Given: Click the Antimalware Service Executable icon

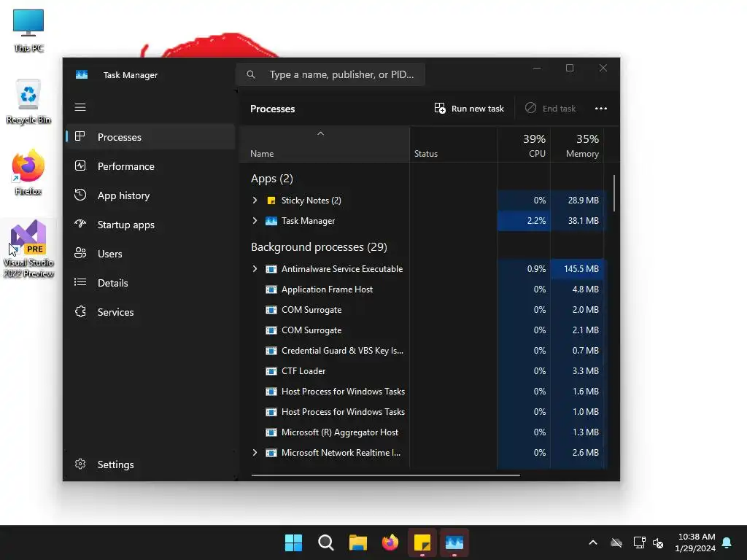Looking at the screenshot, I should click(271, 269).
